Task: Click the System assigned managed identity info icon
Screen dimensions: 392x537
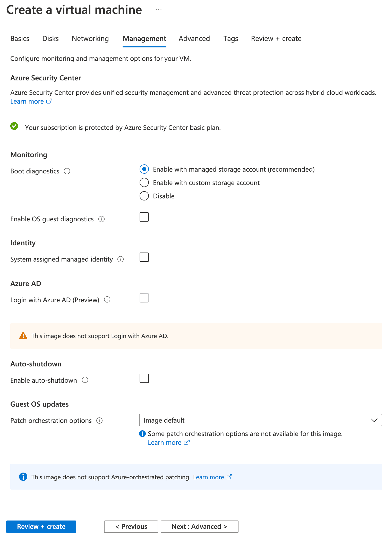Action: click(121, 259)
